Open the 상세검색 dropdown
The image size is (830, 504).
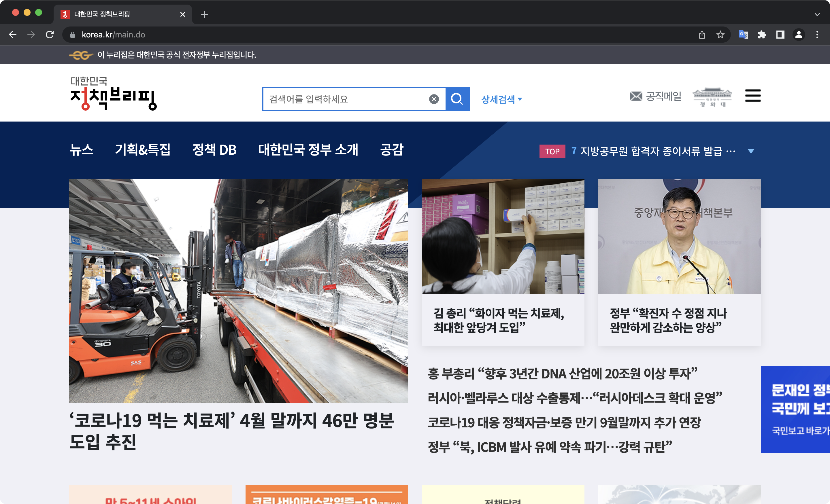501,99
